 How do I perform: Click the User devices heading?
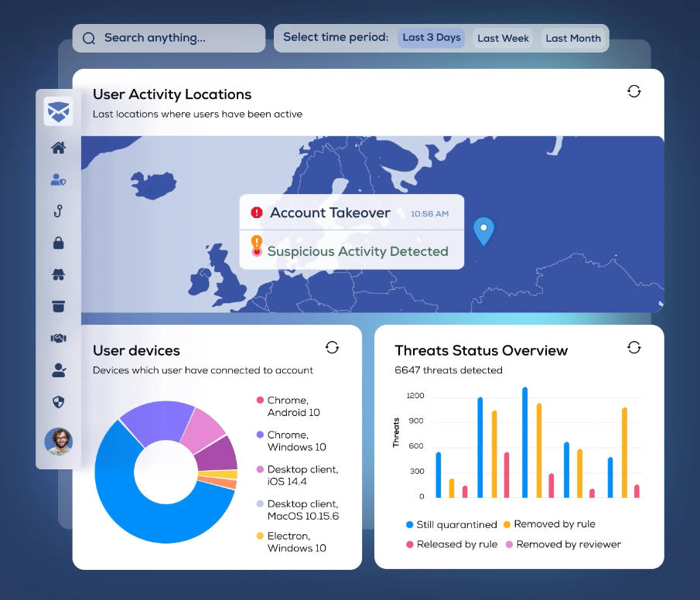(x=136, y=350)
